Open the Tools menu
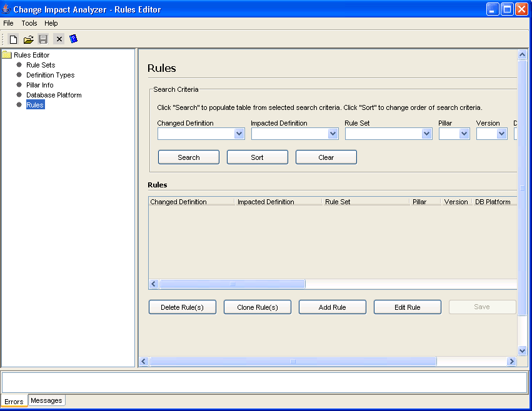532x411 pixels. click(x=29, y=23)
